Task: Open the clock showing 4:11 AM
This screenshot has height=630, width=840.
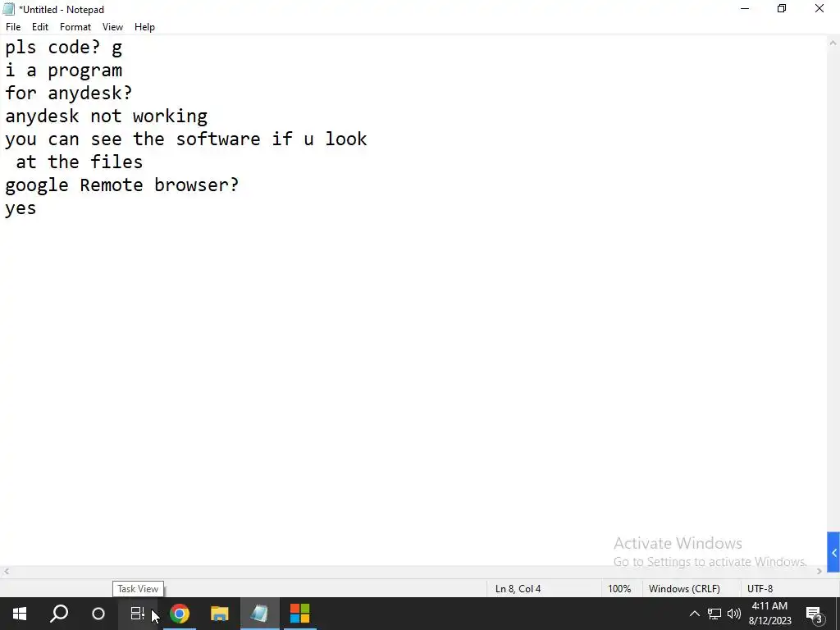Action: (x=769, y=614)
